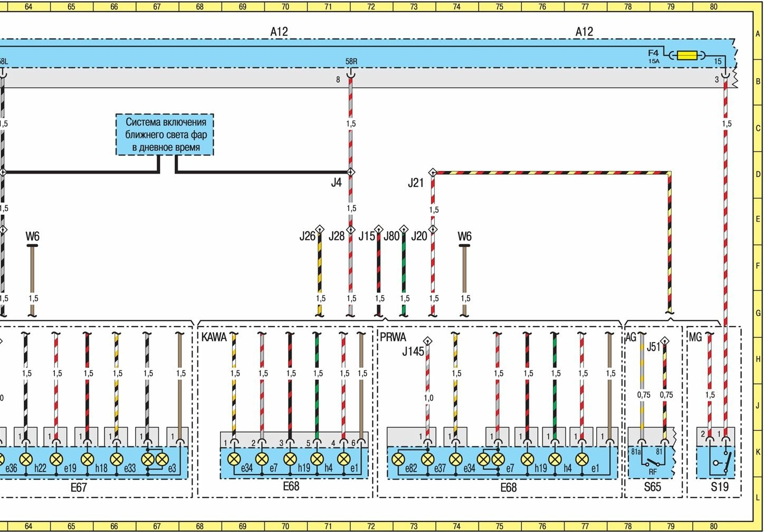This screenshot has width=764, height=532.
Task: Click column 72 in the top ruler
Action: point(371,7)
